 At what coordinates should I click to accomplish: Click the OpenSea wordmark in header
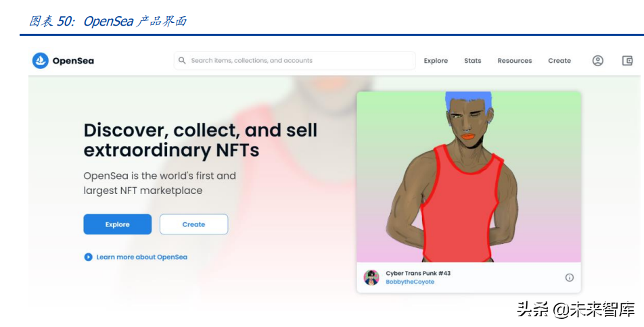click(x=73, y=61)
